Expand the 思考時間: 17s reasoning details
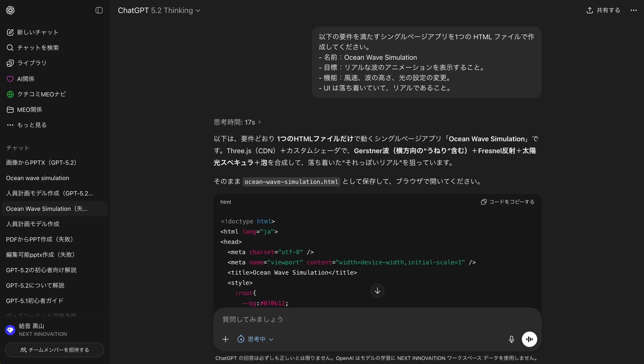 point(237,122)
